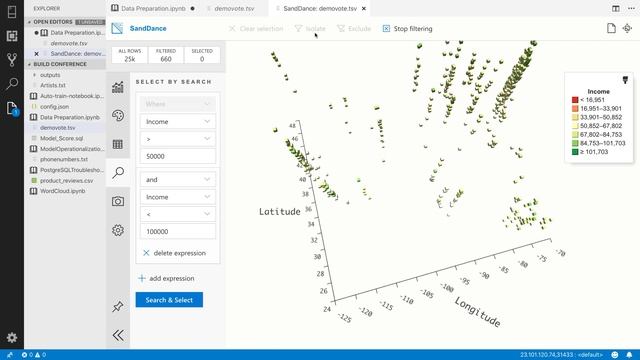Switch to demovote.tsv tab
Viewport: 640px width, 360px height.
click(234, 8)
